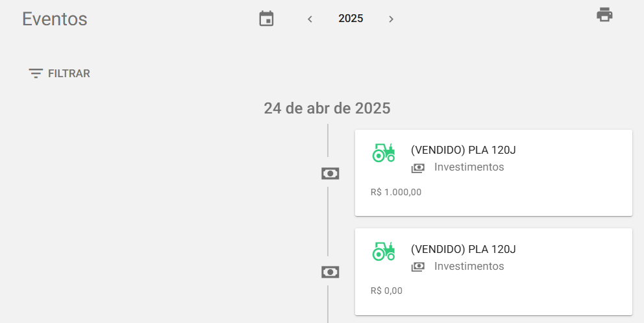This screenshot has width=644, height=323.
Task: Open (VENDIDO) PLA 120J event worth R$ 0,00
Action: click(x=464, y=249)
